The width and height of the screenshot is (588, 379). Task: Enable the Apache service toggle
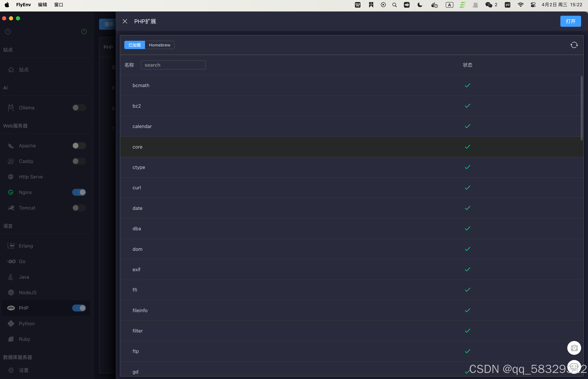tap(79, 146)
